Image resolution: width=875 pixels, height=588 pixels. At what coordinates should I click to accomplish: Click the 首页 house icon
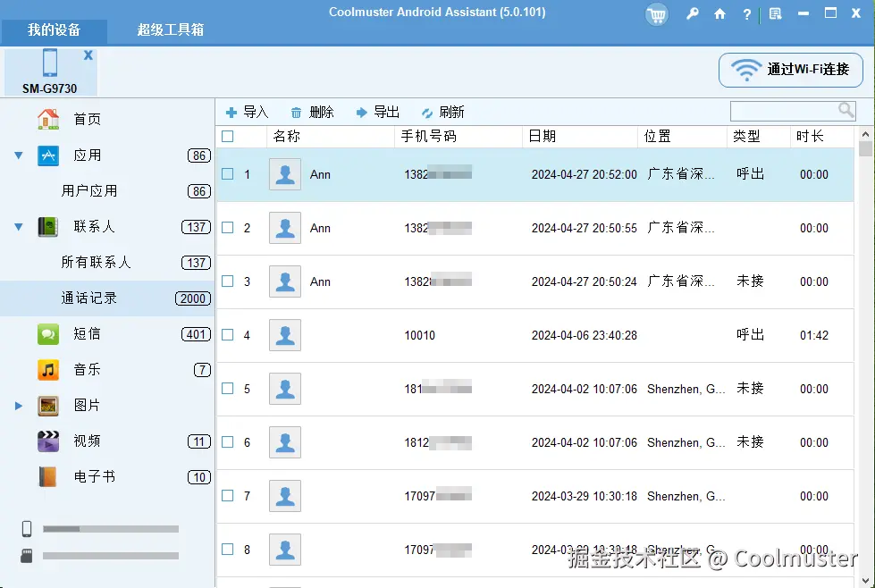point(48,119)
